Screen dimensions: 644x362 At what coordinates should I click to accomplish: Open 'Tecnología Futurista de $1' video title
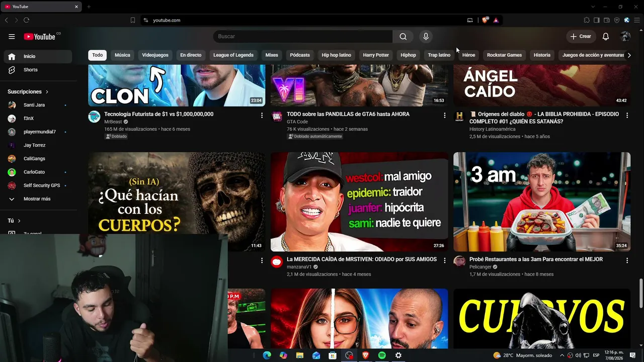pos(159,114)
